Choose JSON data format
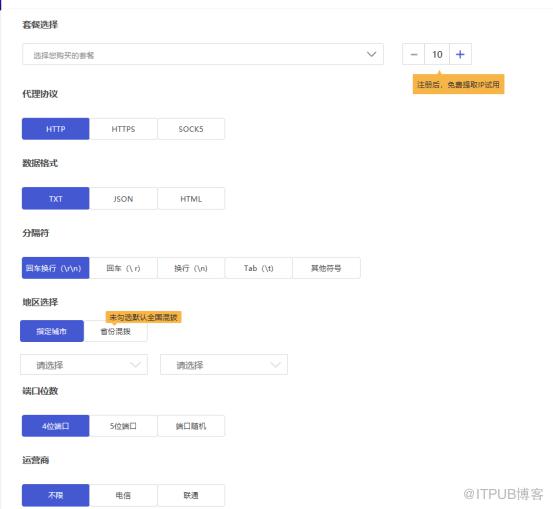This screenshot has height=509, width=553. click(123, 199)
